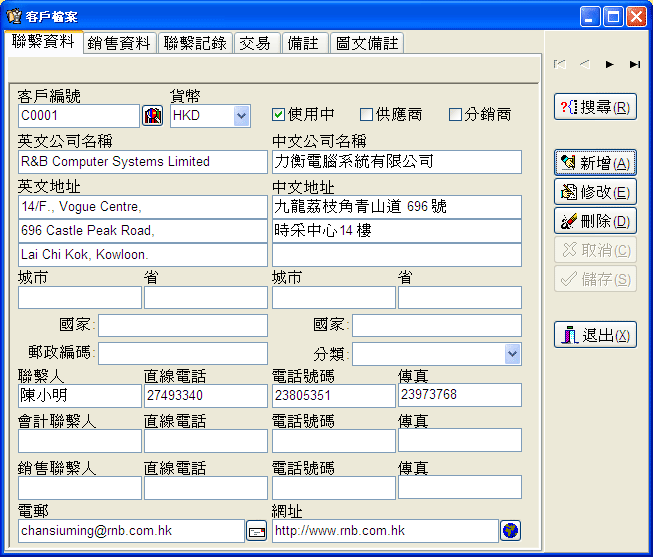Click the 銷售聯繫人 field
The width and height of the screenshot is (653, 557).
click(80, 488)
